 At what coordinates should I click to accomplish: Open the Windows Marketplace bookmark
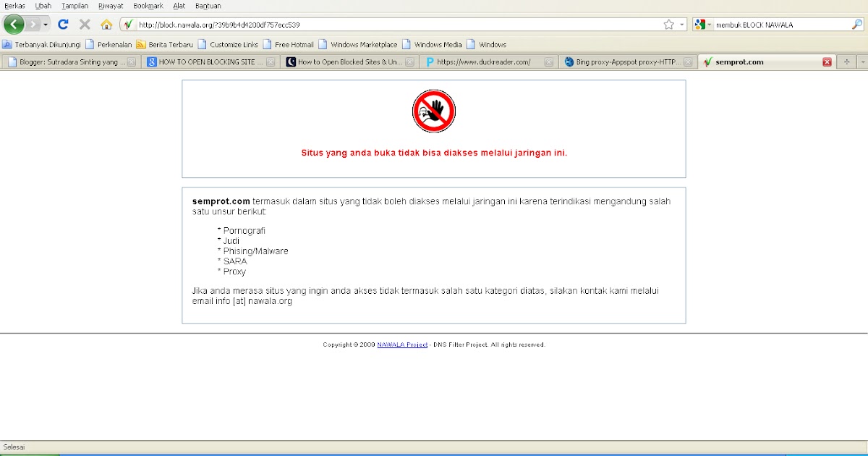pos(358,44)
